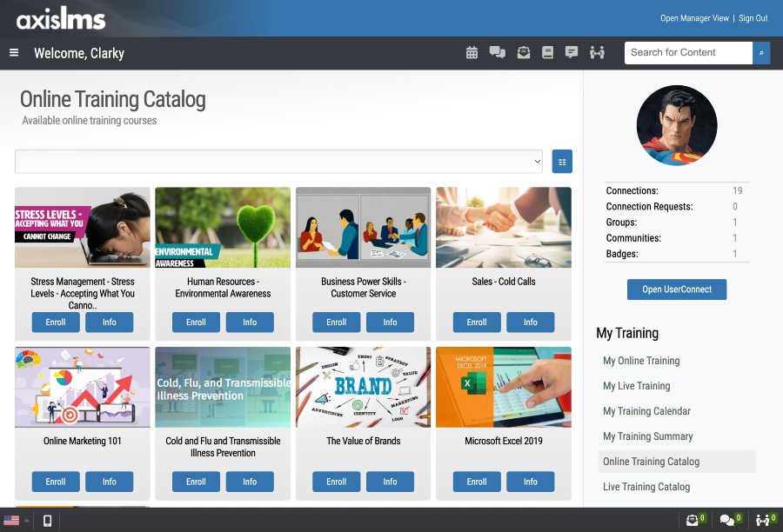The width and height of the screenshot is (783, 532).
Task: Click the Sales - Cold Calls title
Action: (x=504, y=282)
